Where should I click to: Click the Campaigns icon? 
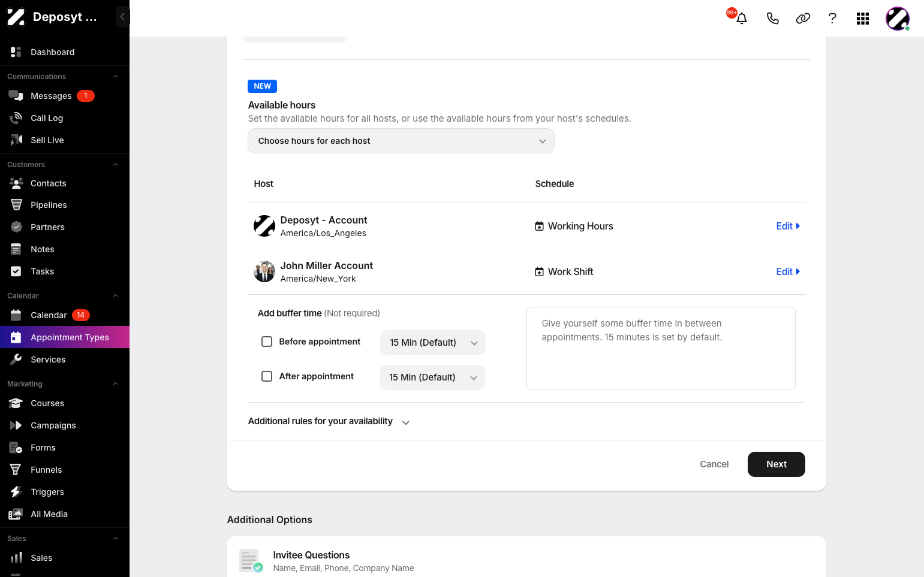coord(16,425)
